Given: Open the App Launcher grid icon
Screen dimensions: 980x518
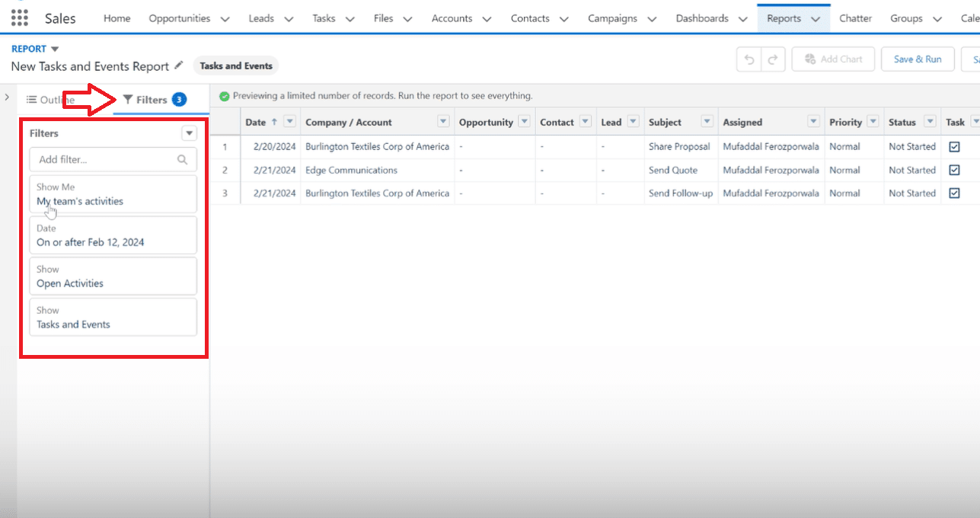Looking at the screenshot, I should [x=19, y=18].
